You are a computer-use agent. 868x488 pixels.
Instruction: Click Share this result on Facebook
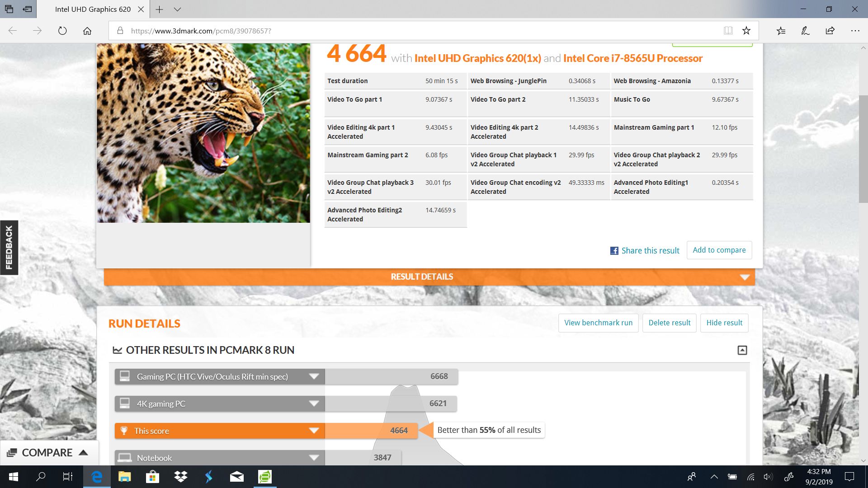pyautogui.click(x=645, y=250)
